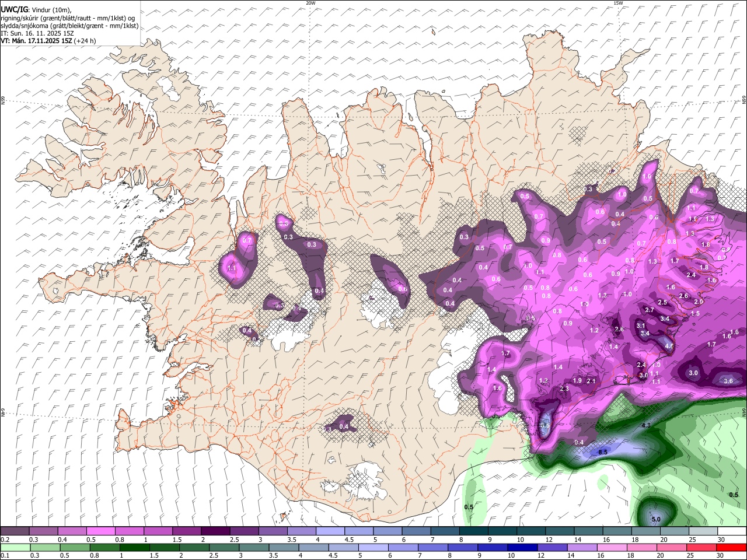The image size is (747, 560).
Task: Click the 8.5 rain value off the coast
Action: [603, 452]
